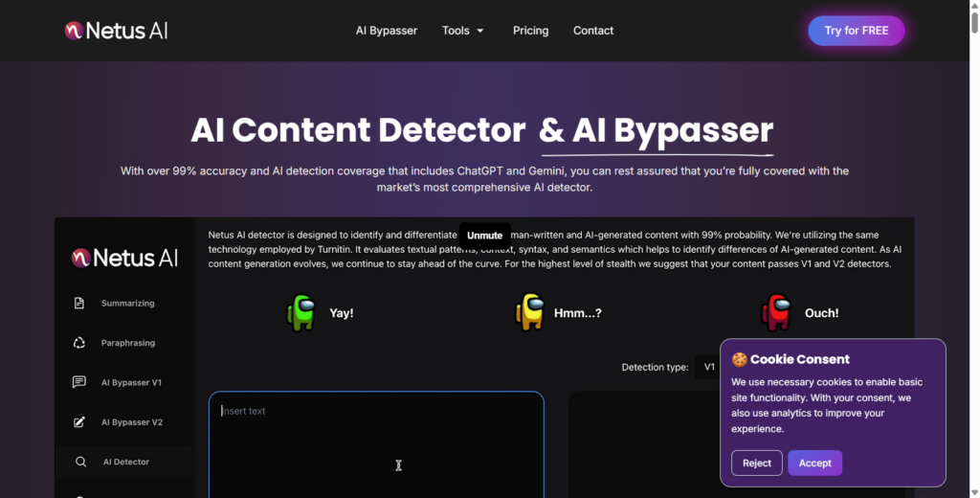Click the cookie emoji icon
The height and width of the screenshot is (498, 980).
(740, 359)
